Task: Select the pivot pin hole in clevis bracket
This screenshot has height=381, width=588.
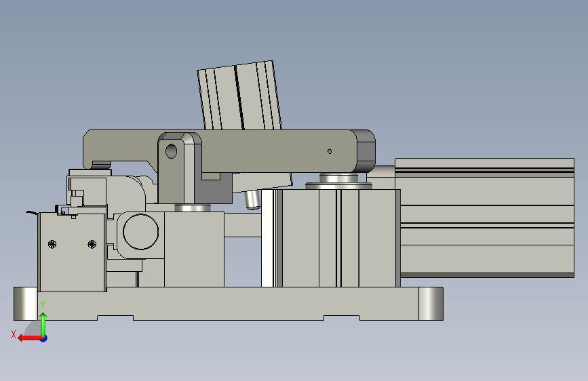Action: pos(171,151)
